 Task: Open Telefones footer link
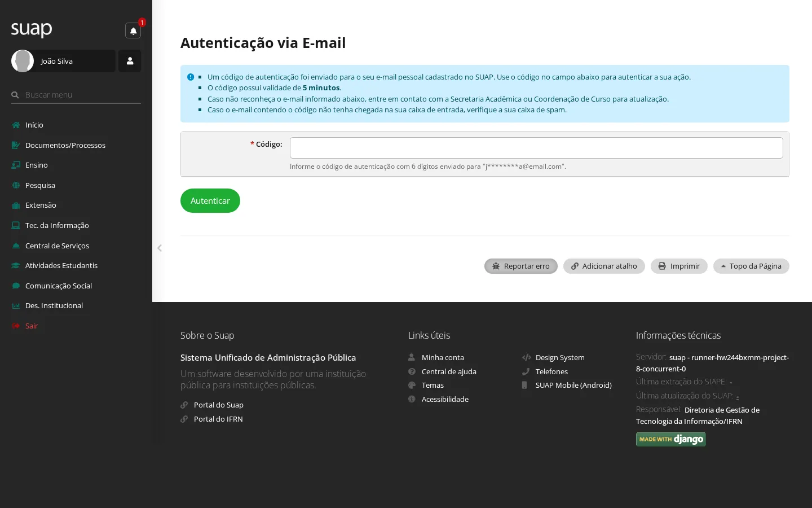pos(551,371)
